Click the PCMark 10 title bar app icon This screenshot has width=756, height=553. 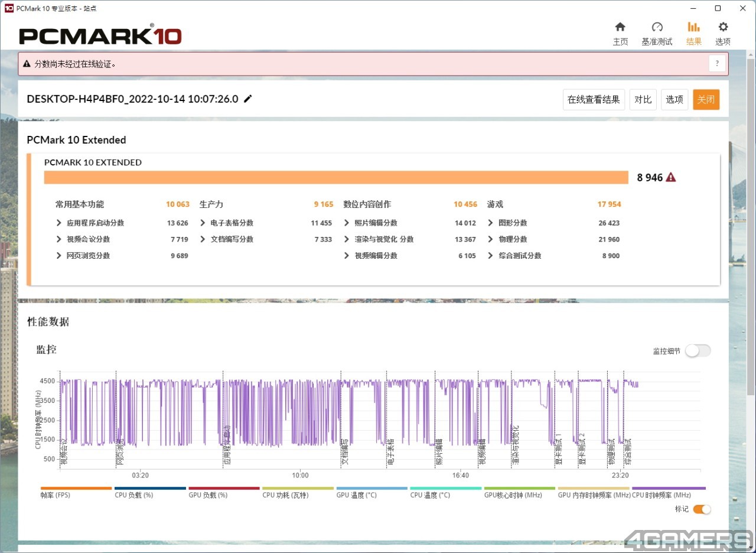tap(9, 8)
